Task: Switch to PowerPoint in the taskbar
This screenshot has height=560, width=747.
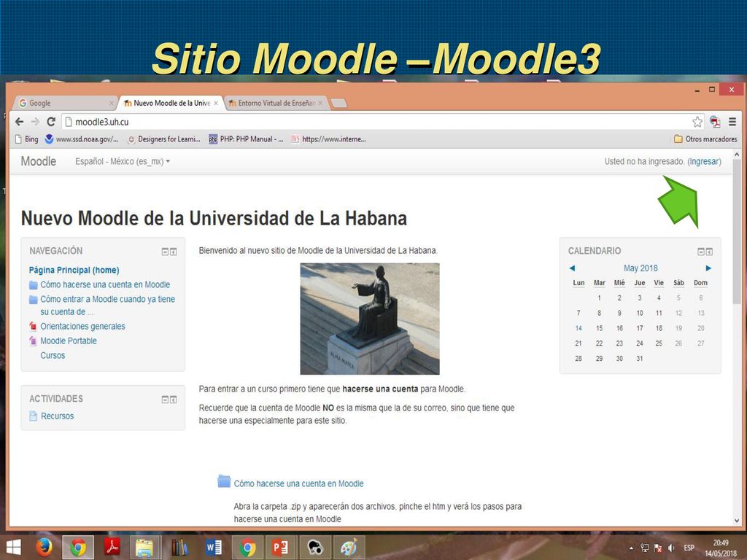Action: (280, 547)
